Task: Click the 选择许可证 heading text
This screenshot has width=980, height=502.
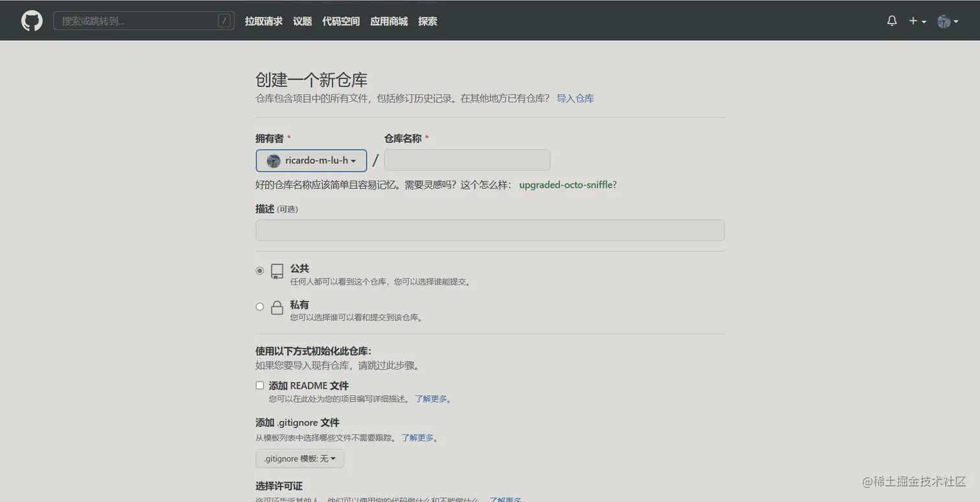Action: [x=279, y=486]
